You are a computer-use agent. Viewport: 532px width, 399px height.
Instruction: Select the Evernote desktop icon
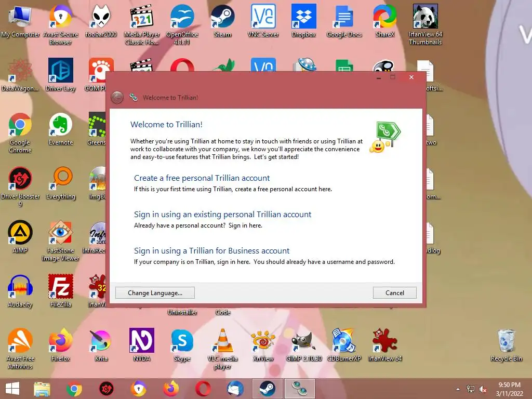[60, 129]
